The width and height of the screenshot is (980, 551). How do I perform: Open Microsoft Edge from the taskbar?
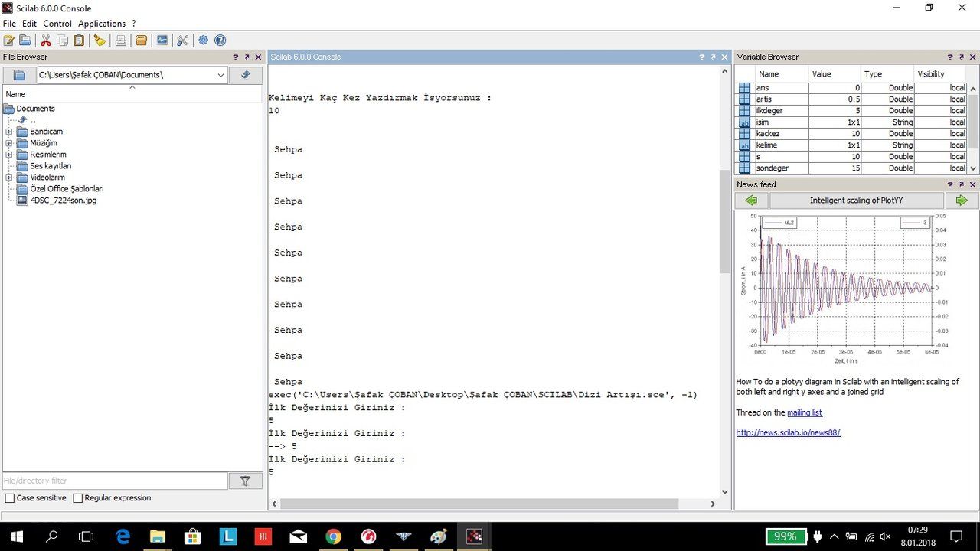pyautogui.click(x=122, y=536)
